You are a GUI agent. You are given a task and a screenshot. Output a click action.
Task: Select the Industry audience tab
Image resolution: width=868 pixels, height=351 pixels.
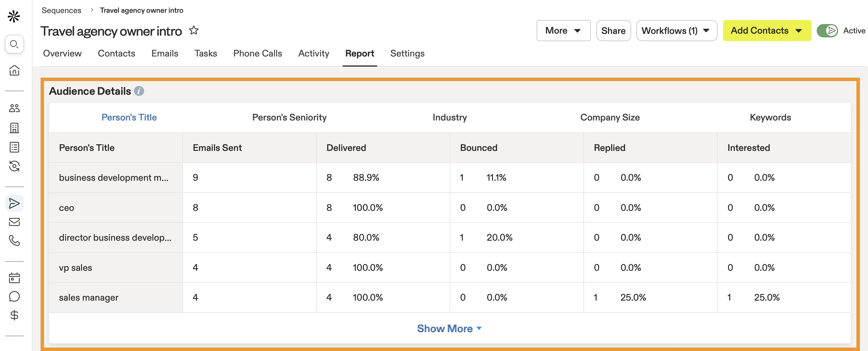[449, 118]
